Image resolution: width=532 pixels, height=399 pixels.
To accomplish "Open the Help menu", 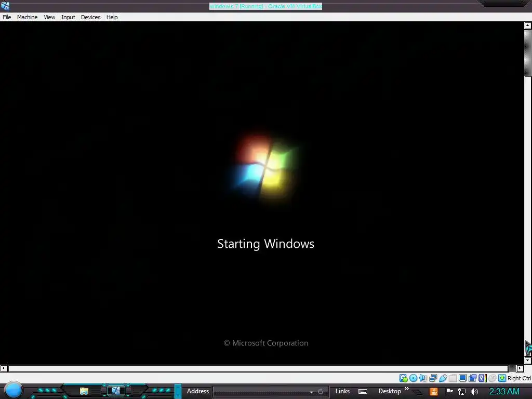I will 112,17.
